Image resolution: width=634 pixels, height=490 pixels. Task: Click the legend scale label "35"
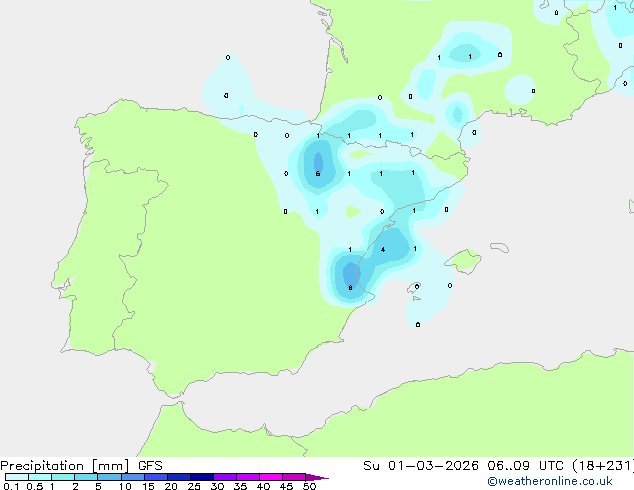pyautogui.click(x=240, y=486)
